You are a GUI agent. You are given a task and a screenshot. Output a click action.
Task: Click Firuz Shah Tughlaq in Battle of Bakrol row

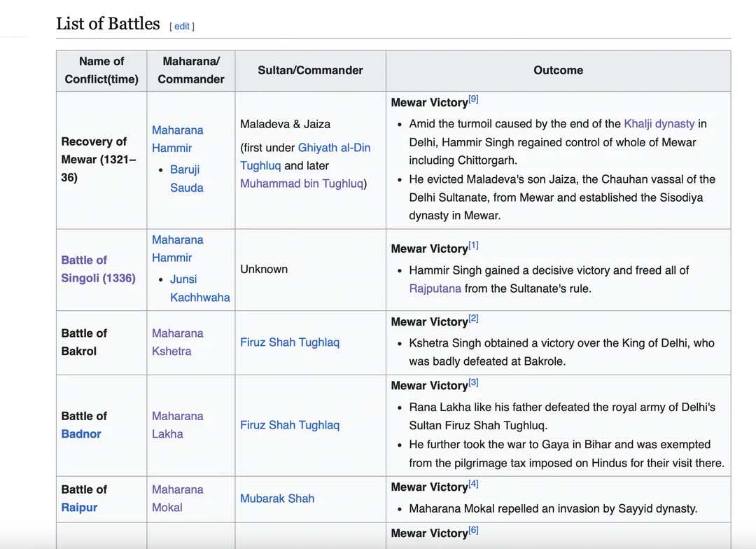coord(289,342)
